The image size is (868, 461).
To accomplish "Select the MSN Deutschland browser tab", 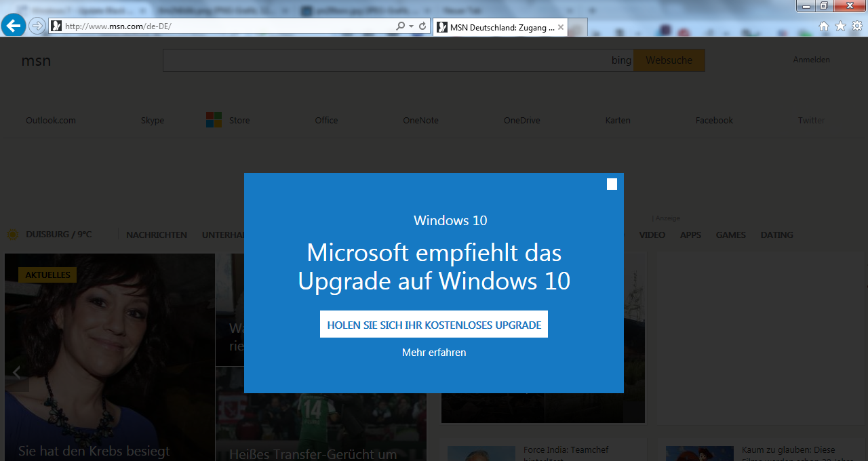I will click(502, 27).
